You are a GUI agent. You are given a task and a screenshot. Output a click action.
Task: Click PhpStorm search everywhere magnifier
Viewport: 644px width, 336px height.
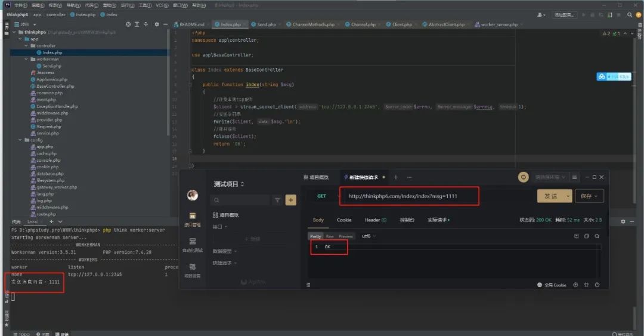[x=630, y=15]
